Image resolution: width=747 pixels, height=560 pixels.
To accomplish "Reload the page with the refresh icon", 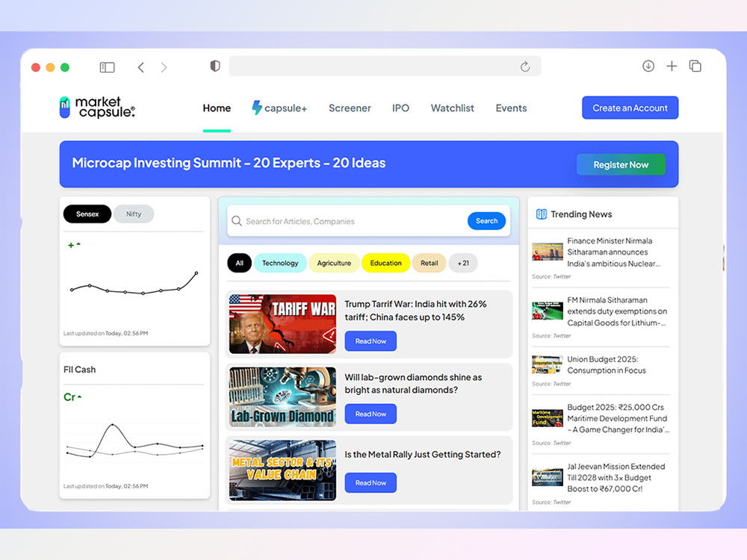I will (x=525, y=66).
